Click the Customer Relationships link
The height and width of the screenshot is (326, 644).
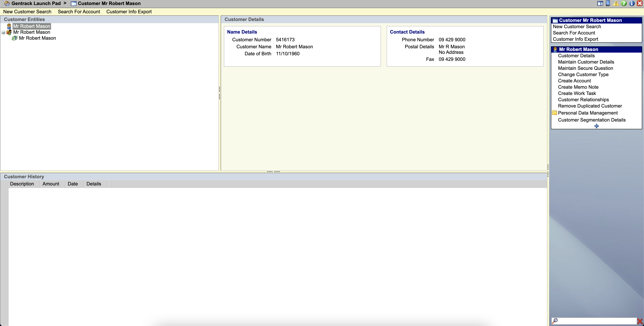(583, 100)
